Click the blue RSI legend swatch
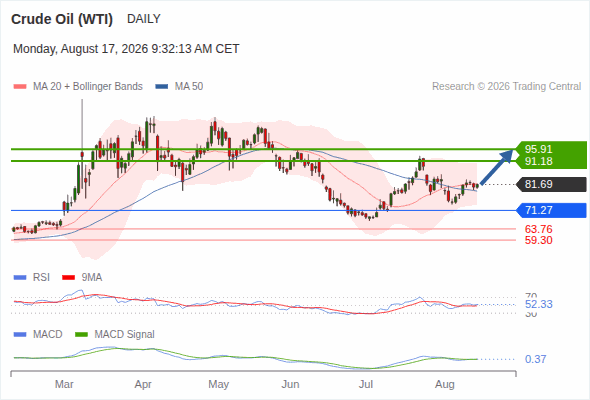Viewport: 590px width, 400px height. (20, 278)
